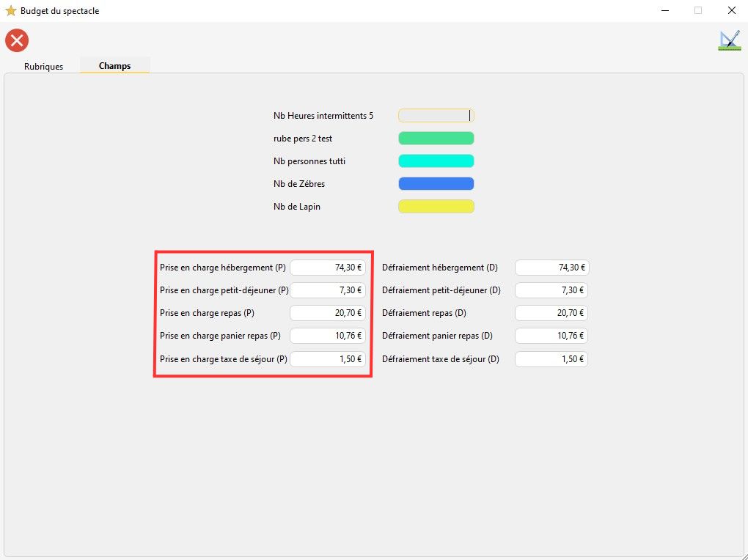Viewport: 748px width, 560px height.
Task: Edit Prise en charge hébergement (P) amount
Action: coord(328,268)
